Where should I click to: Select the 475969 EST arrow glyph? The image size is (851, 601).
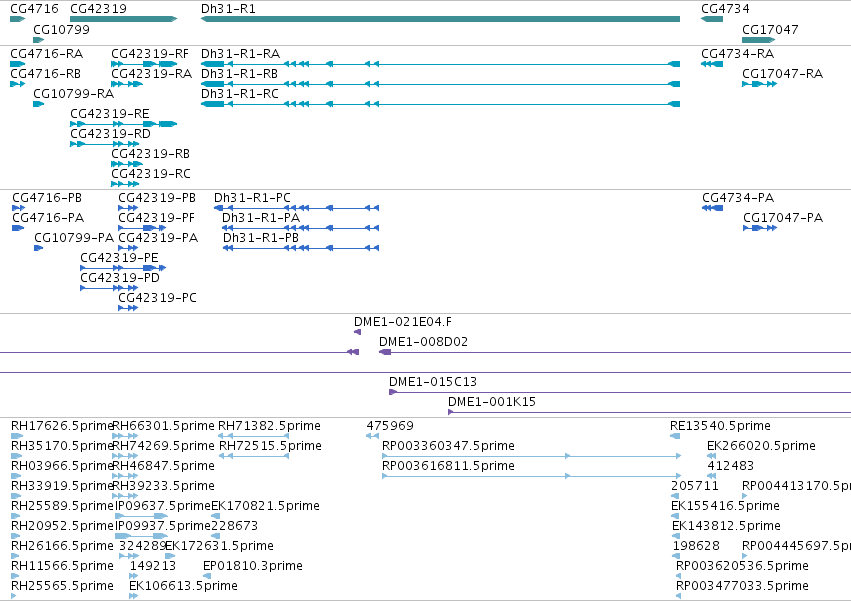coord(372,436)
